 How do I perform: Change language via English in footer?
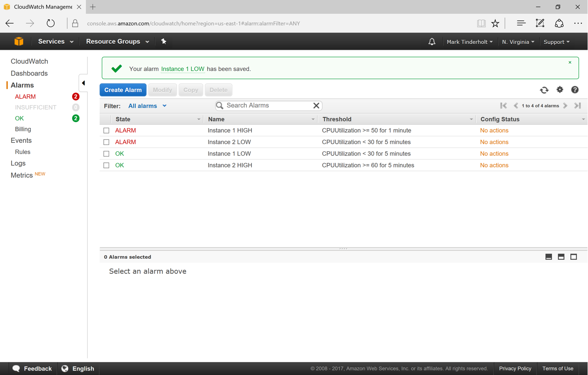click(78, 369)
